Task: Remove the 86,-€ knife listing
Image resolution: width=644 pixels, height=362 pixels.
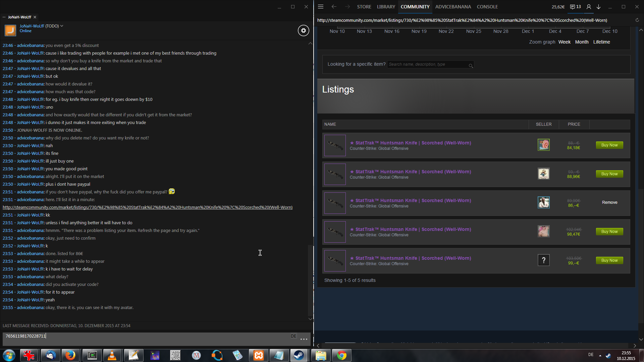Action: click(609, 202)
